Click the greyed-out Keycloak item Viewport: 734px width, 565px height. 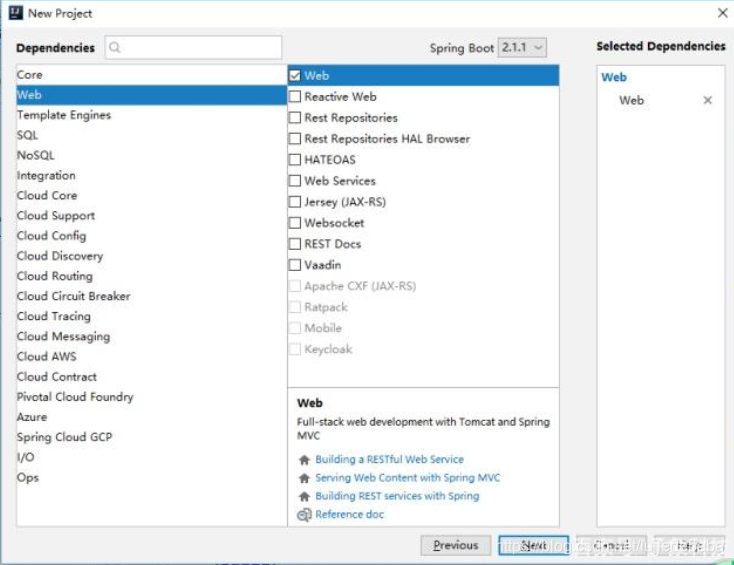[x=423, y=349]
